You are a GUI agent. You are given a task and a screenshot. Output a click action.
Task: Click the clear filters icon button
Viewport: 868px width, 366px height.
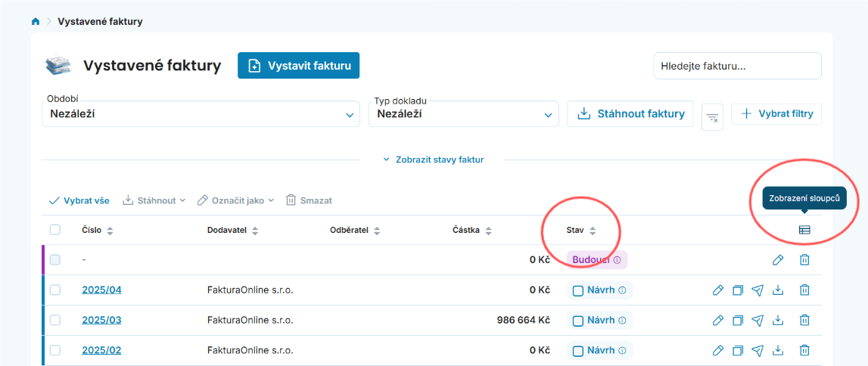[x=712, y=117]
